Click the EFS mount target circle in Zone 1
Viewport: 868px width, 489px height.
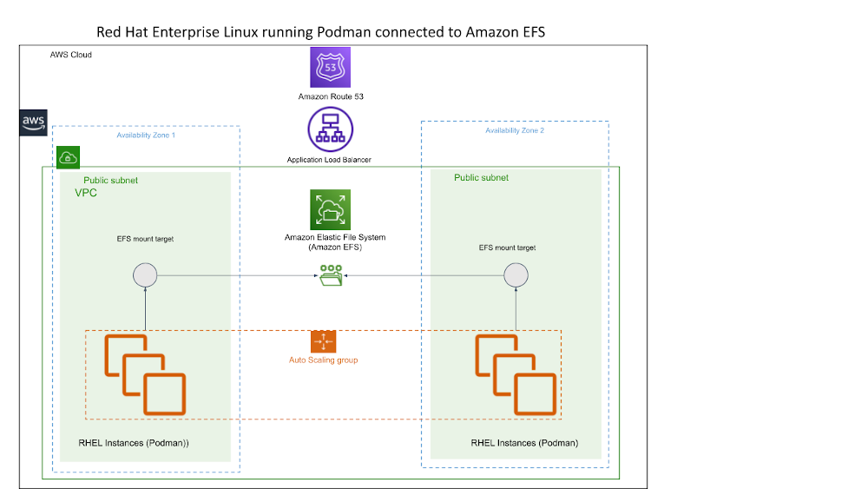click(x=145, y=275)
